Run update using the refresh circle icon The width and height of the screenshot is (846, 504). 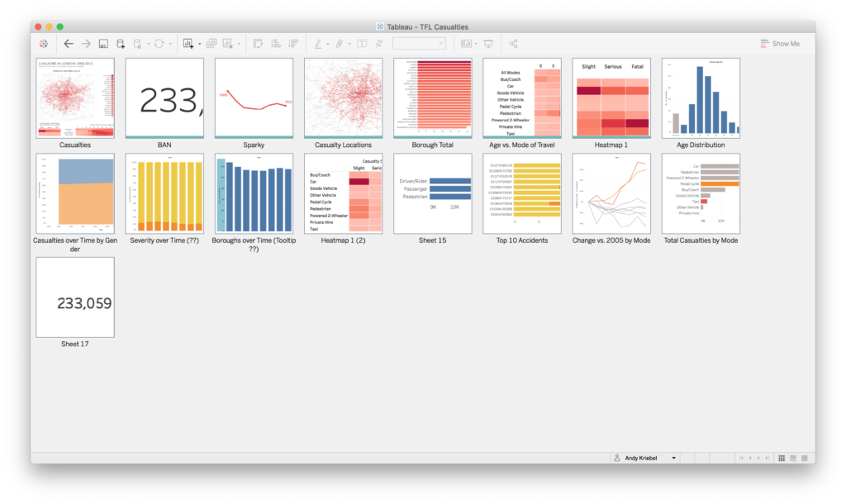(159, 44)
